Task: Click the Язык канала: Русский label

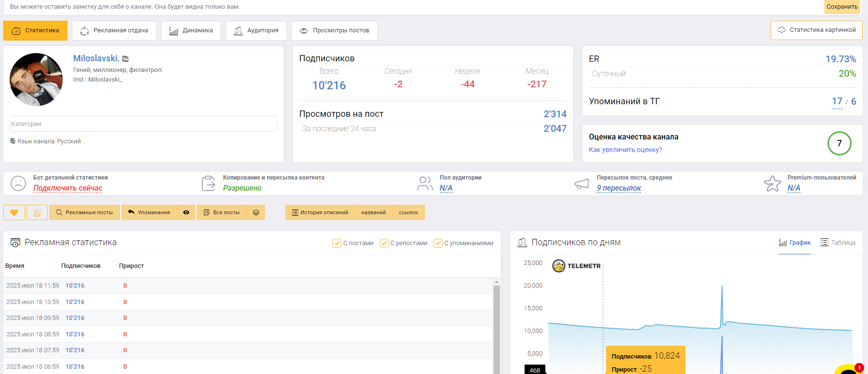Action: pyautogui.click(x=49, y=141)
